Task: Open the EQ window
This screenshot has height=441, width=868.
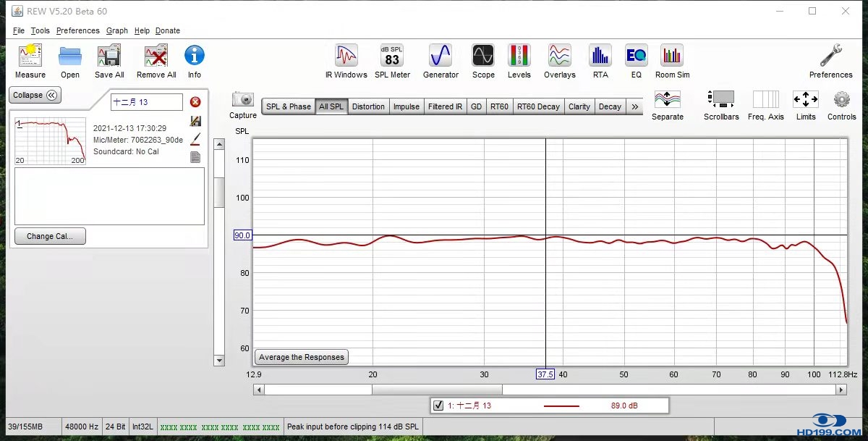Action: tap(636, 56)
